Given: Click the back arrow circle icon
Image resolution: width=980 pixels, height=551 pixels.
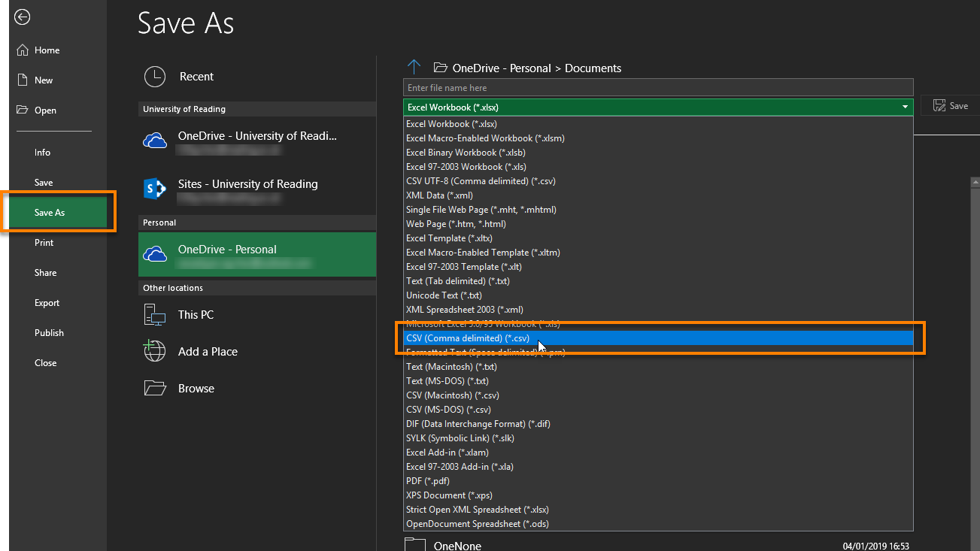Looking at the screenshot, I should coord(23,17).
